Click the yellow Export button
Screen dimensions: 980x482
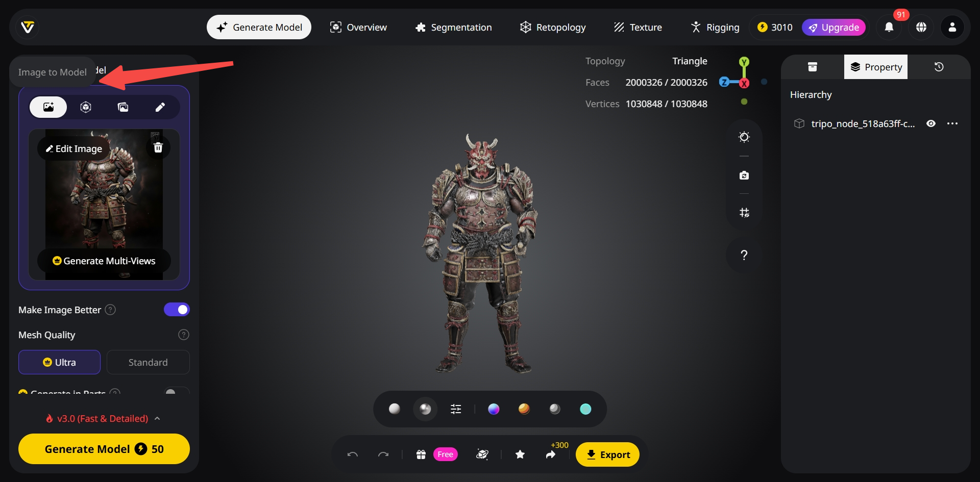point(607,454)
